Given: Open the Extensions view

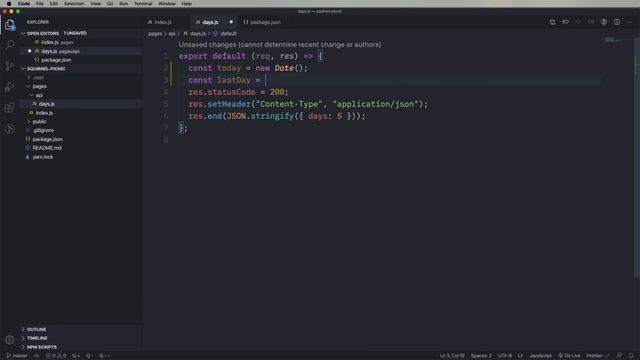Looking at the screenshot, I should point(9,108).
